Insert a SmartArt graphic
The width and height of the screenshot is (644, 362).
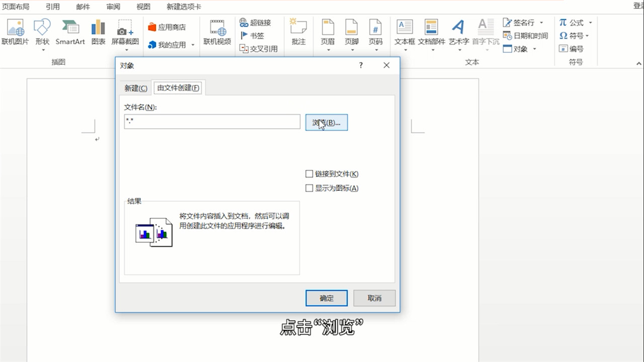(70, 32)
